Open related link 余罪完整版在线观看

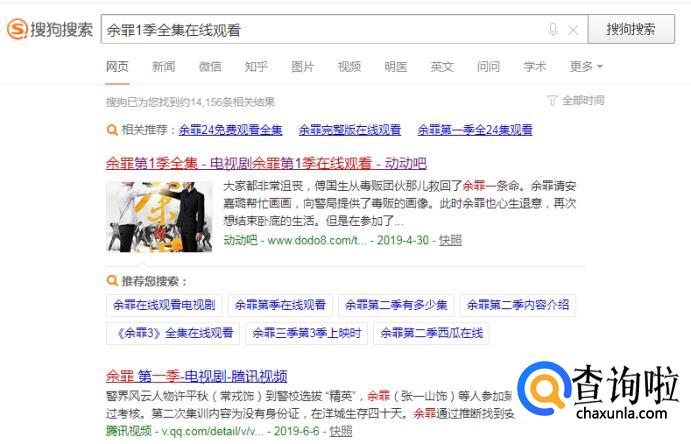350,130
